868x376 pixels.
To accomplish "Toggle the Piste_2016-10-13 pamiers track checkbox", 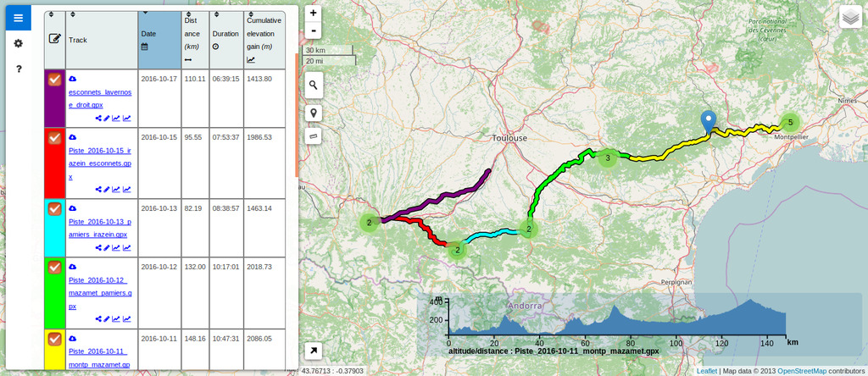I will coord(54,208).
